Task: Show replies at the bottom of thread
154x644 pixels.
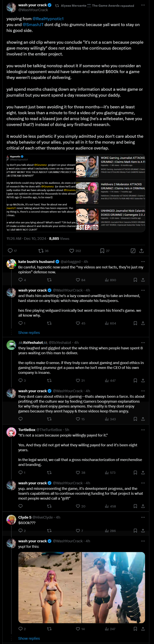Action: (29, 638)
